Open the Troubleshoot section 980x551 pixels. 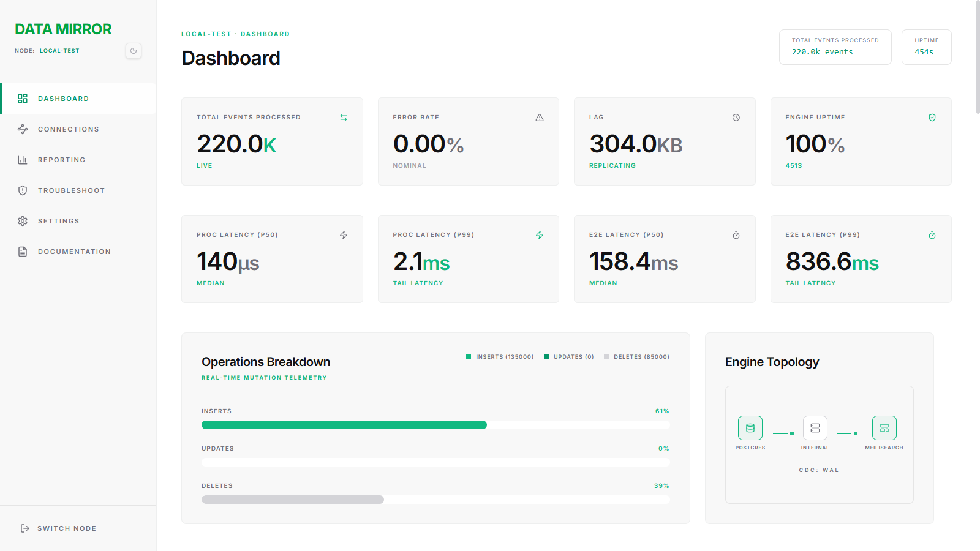(78, 190)
